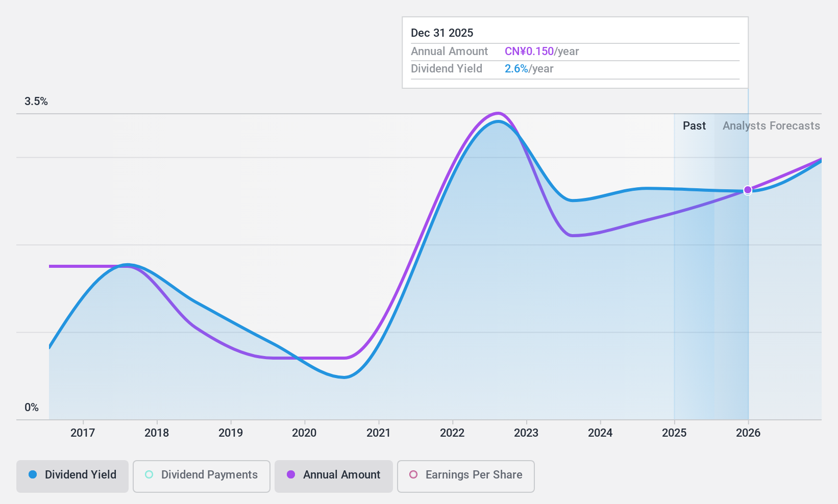Click the 3.5% y-axis label
This screenshot has width=838, height=504.
pos(36,101)
